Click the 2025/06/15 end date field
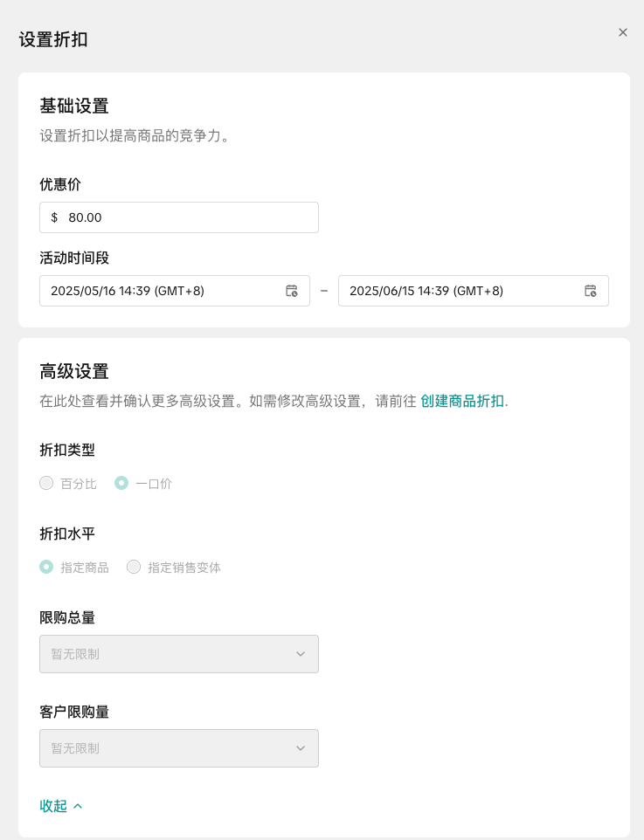The image size is (644, 840). 460,291
